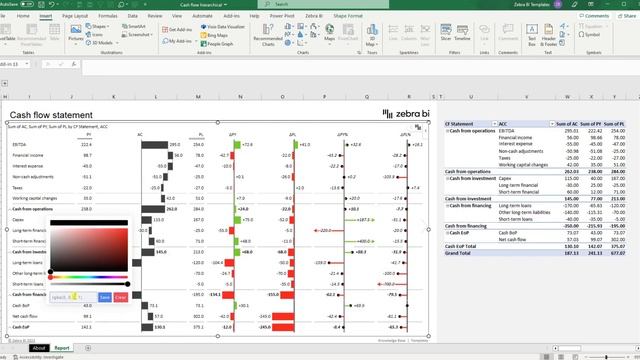This screenshot has width=640, height=360.
Task: Open the Shape Format tab
Action: [x=348, y=16]
